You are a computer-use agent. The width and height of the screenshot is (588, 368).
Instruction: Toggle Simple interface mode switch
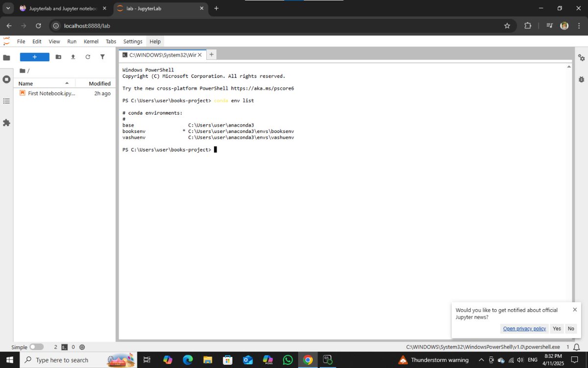pyautogui.click(x=36, y=347)
